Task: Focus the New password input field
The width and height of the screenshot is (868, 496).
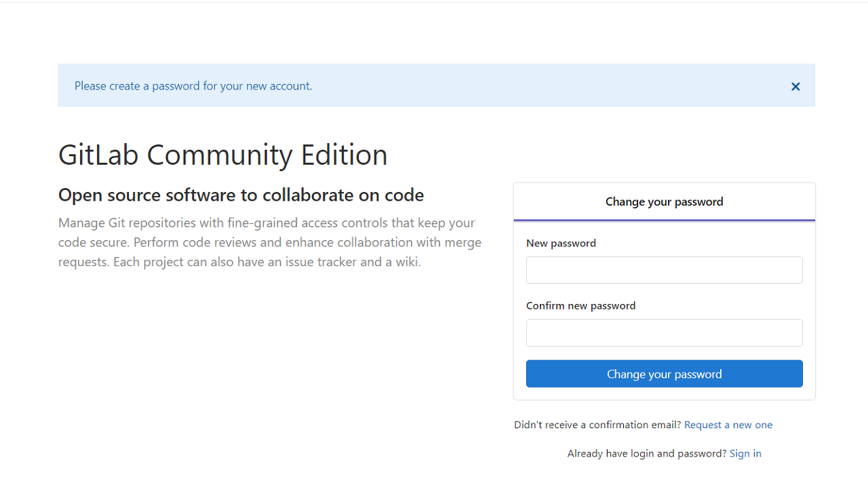Action: tap(664, 270)
